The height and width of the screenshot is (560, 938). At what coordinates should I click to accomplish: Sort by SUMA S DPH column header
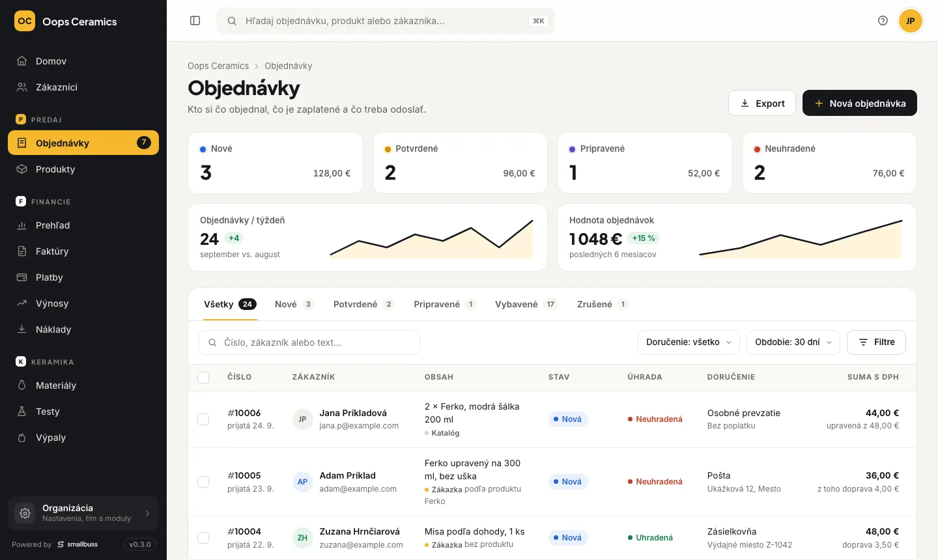click(873, 377)
